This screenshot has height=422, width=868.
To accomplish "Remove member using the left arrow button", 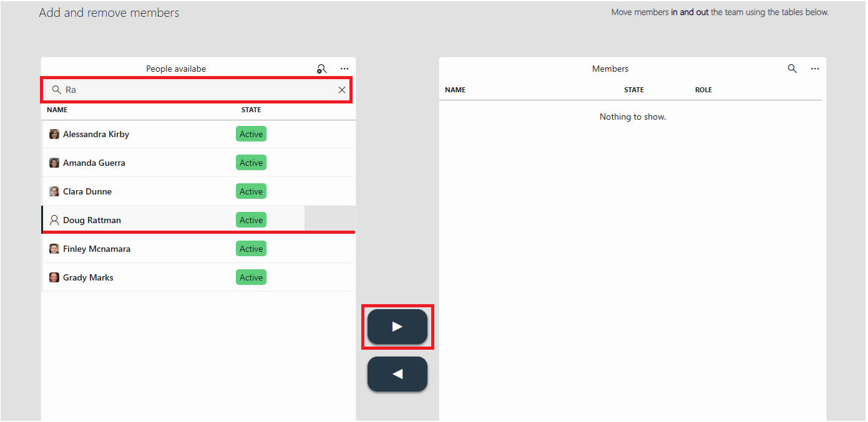I will click(x=397, y=374).
